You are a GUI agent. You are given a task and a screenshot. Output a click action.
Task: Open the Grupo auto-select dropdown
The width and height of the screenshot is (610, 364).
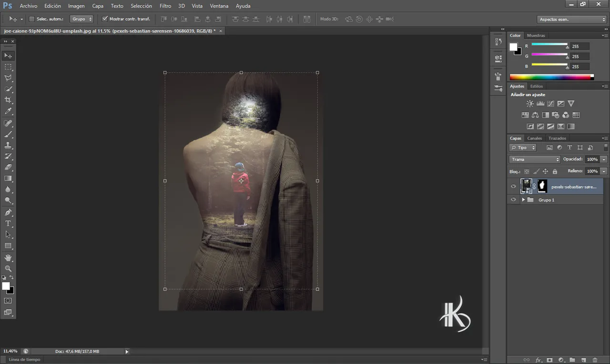click(x=81, y=19)
